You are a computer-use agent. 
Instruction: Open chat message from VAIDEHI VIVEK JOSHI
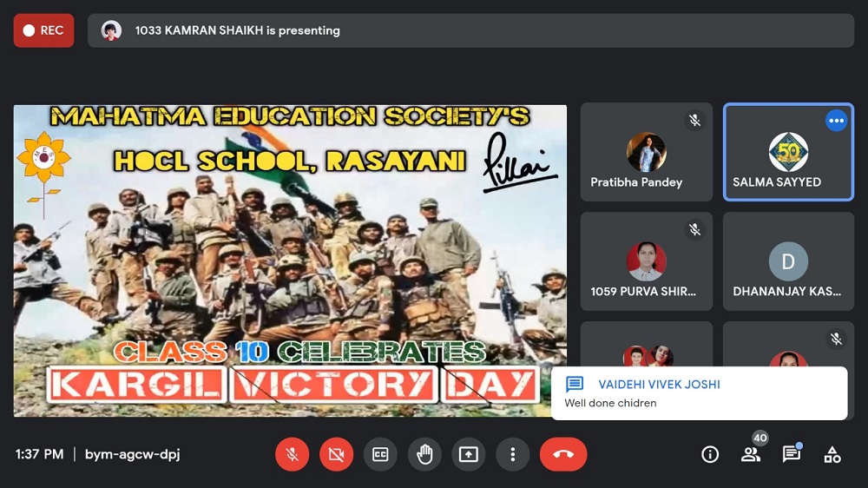699,393
